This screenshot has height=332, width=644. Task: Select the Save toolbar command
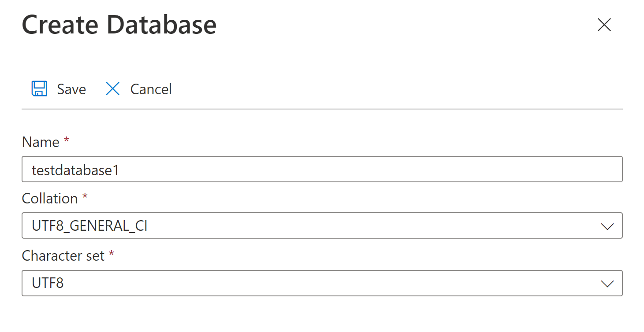coord(71,89)
